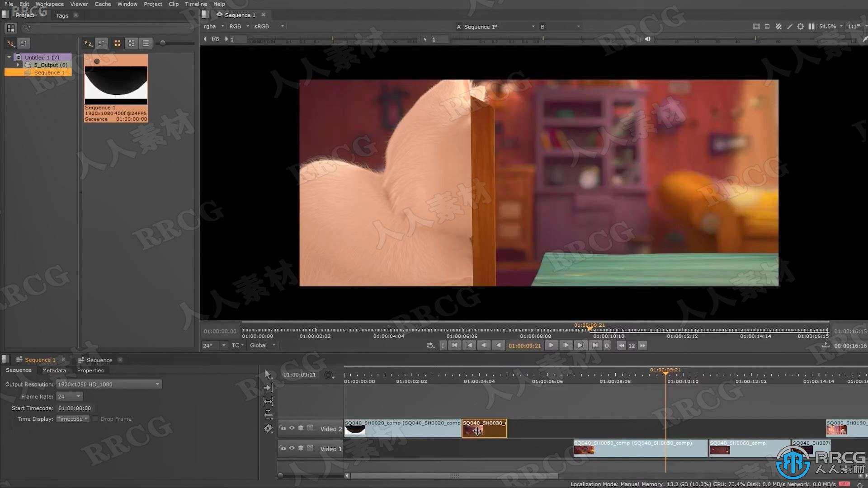868x488 pixels.
Task: Choose the slip clip tool in timeline
Action: (x=268, y=401)
